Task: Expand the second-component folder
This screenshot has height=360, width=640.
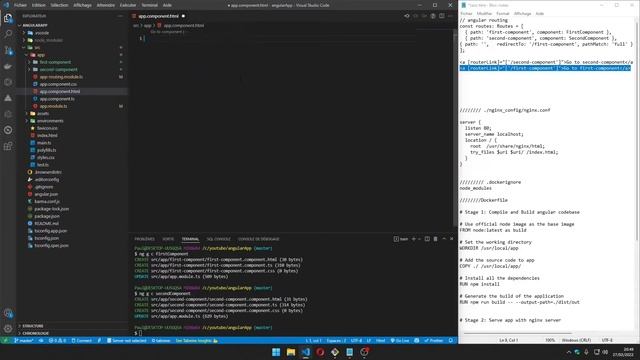Action: (58, 69)
